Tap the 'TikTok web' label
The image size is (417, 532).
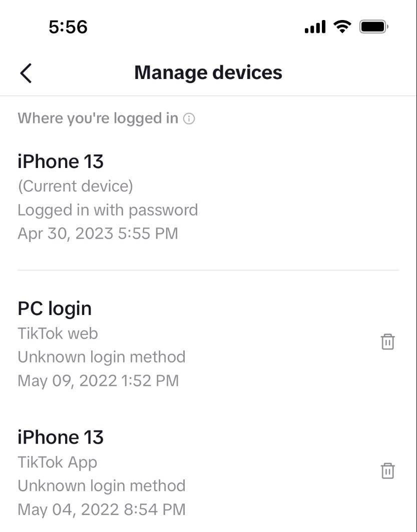click(58, 333)
